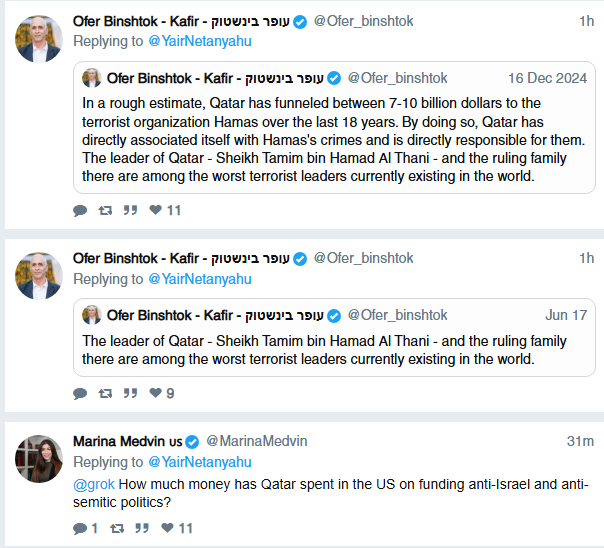The height and width of the screenshot is (548, 604).
Task: Quote the first tweet with 11 likes
Action: (130, 210)
